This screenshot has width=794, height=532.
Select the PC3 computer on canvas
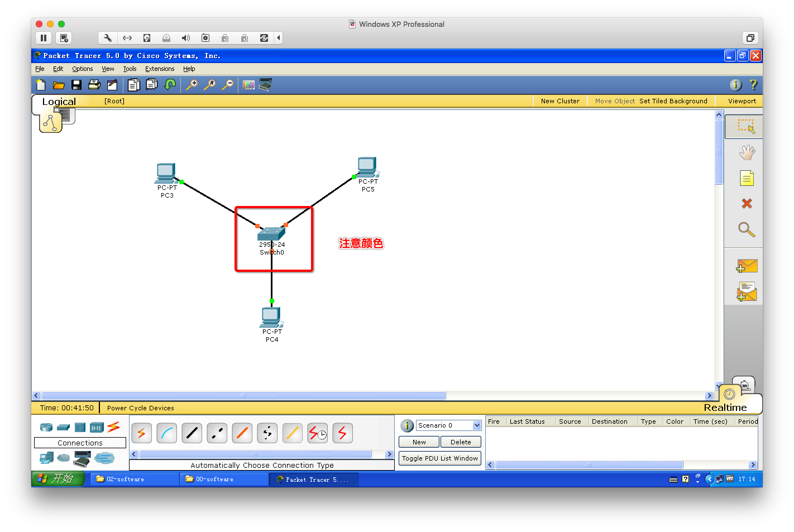[166, 174]
